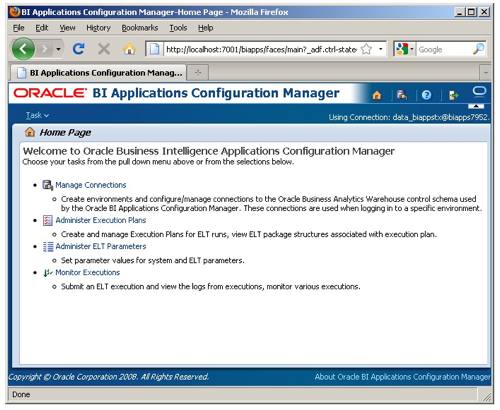Open the search engine selector dropdown
This screenshot has height=410, width=500.
point(404,49)
